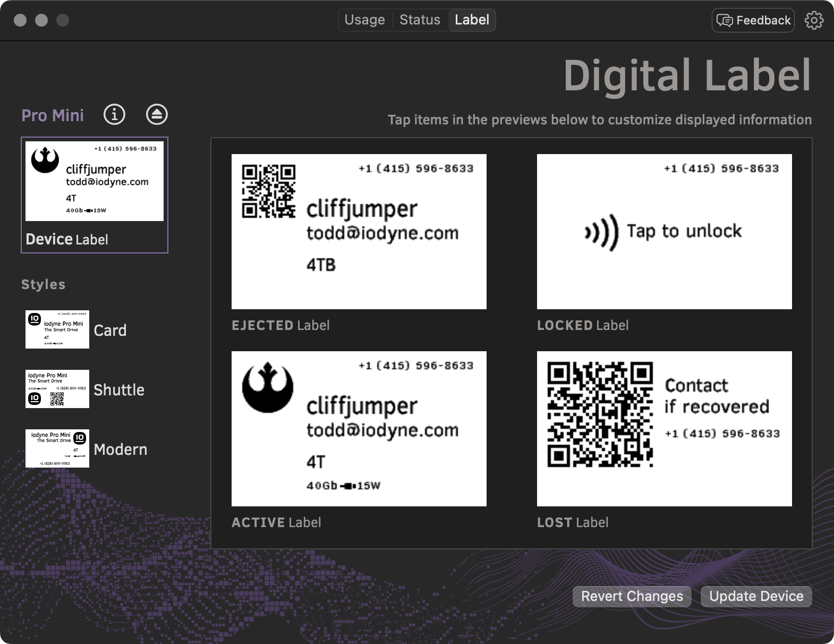Viewport: 834px width, 644px height.
Task: Click phone number on LOCKED label
Action: pos(721,168)
